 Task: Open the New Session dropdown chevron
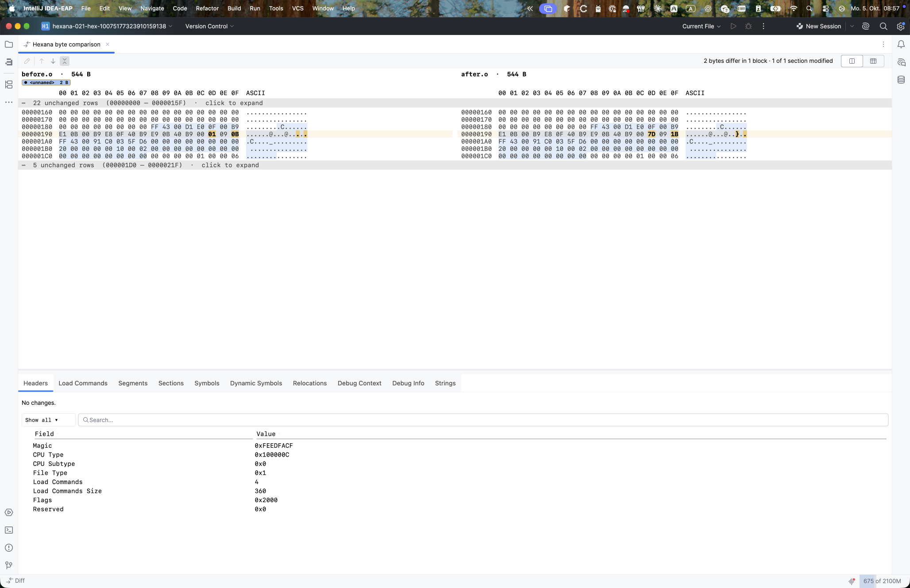[x=852, y=26]
